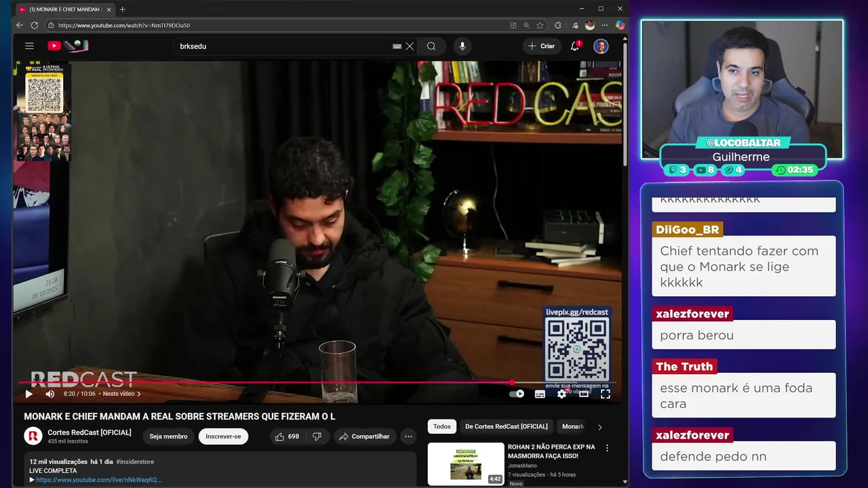Share the video via Compartilhar

(364, 436)
